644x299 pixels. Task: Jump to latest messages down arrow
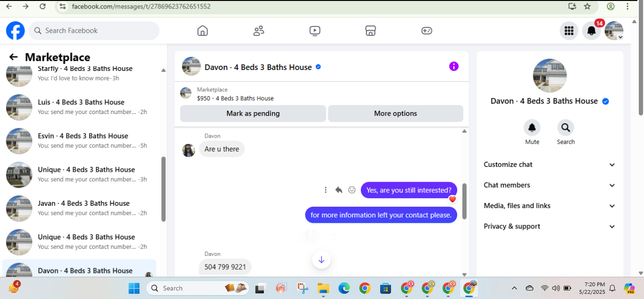click(322, 259)
